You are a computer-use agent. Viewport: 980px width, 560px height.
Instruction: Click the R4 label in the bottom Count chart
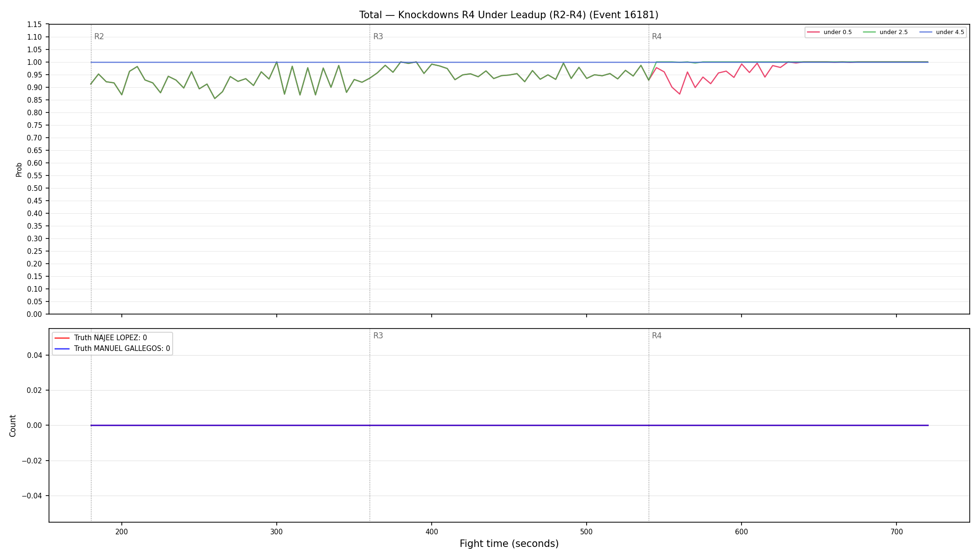point(657,336)
